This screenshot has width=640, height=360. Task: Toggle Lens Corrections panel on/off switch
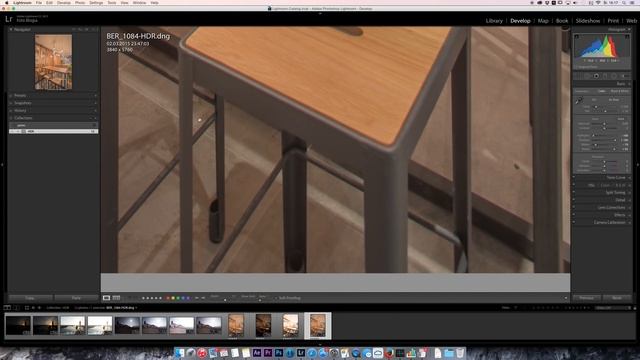point(574,207)
